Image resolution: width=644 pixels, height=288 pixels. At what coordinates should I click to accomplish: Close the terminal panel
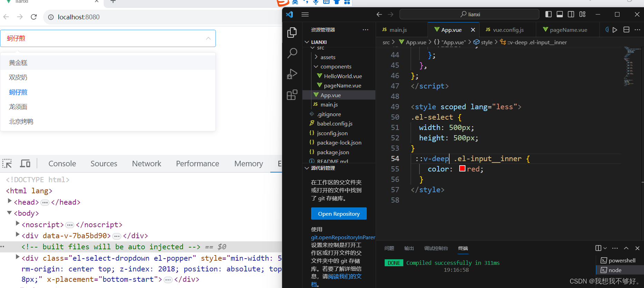[637, 248]
